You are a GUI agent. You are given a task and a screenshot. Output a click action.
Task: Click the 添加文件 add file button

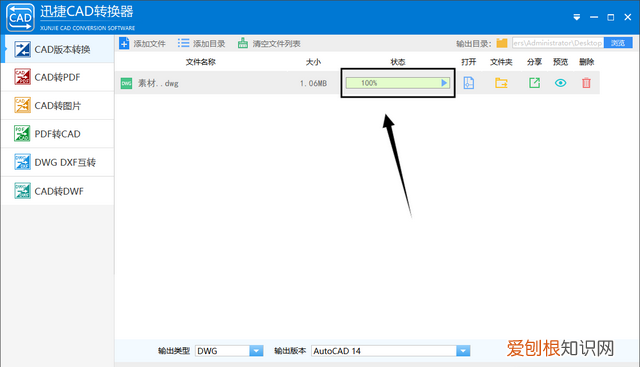142,43
